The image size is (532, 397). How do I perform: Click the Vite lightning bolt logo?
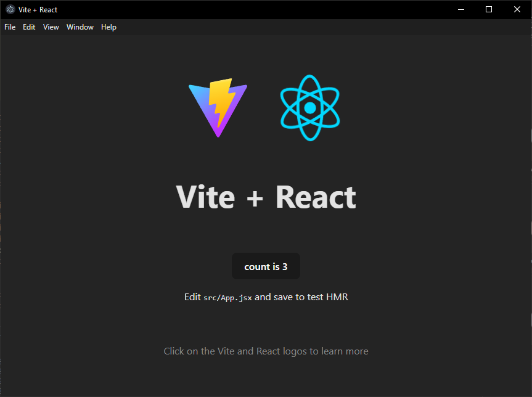click(x=218, y=108)
